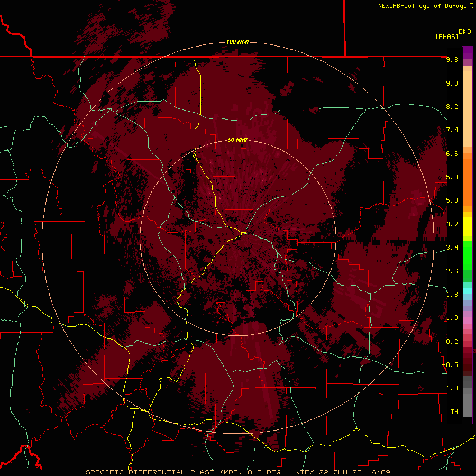
Task: Click the KTFX radar site identifier
Action: click(x=304, y=472)
